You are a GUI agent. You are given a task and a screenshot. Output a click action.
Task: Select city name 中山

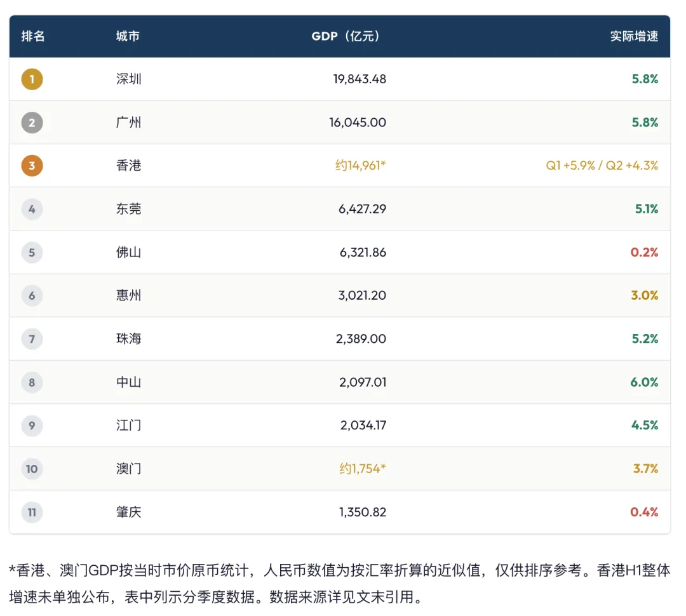[128, 382]
